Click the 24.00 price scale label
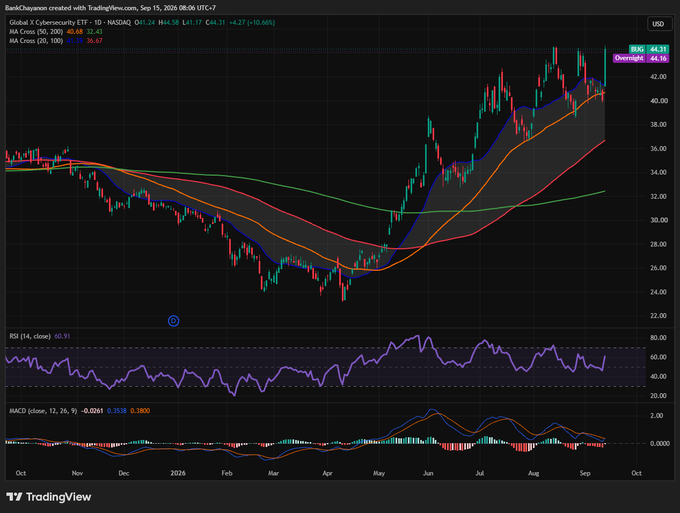The image size is (680, 513). [658, 292]
